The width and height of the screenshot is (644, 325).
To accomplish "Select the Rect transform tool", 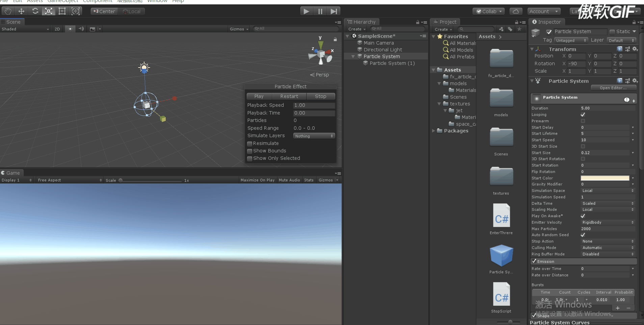I will 62,11.
